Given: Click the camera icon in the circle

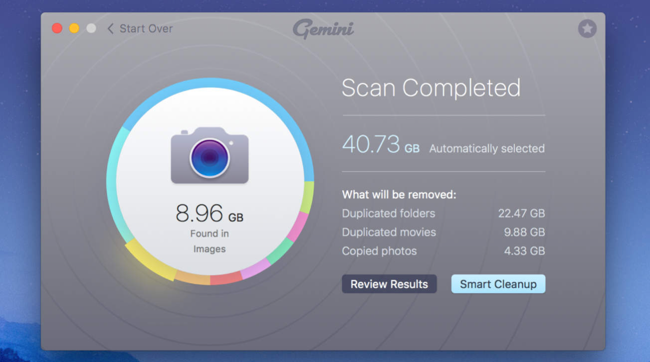Looking at the screenshot, I should point(210,155).
